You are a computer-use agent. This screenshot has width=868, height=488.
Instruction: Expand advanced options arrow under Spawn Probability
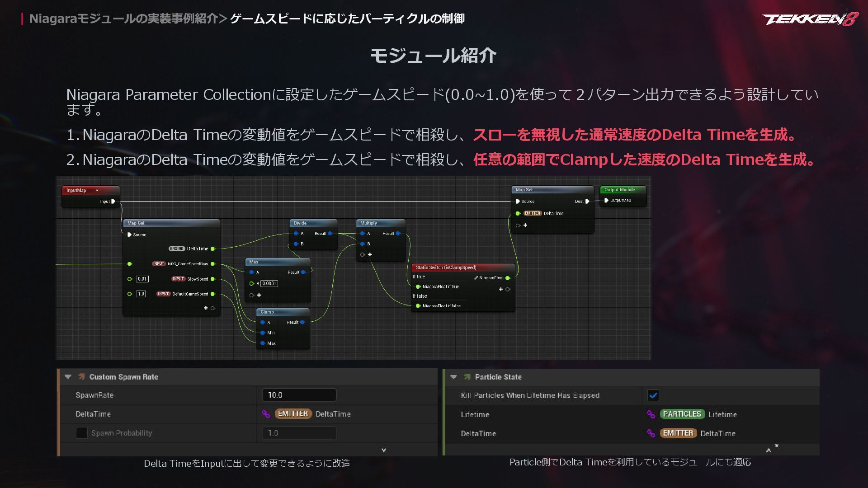pyautogui.click(x=384, y=450)
